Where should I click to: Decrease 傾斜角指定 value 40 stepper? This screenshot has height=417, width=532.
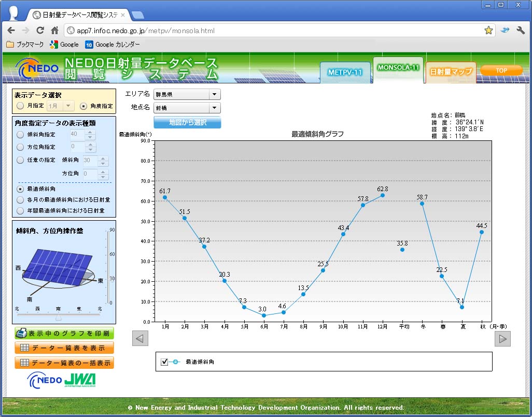coord(90,137)
